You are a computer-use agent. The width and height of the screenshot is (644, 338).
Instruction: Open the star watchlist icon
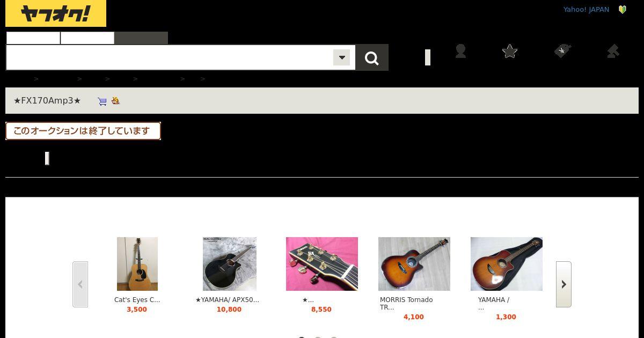510,51
